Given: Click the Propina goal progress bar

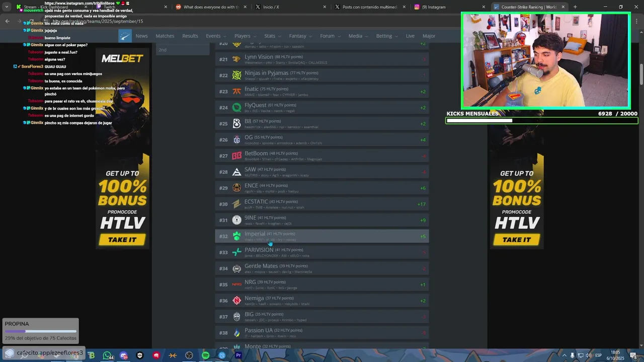Looking at the screenshot, I should click(40, 331).
